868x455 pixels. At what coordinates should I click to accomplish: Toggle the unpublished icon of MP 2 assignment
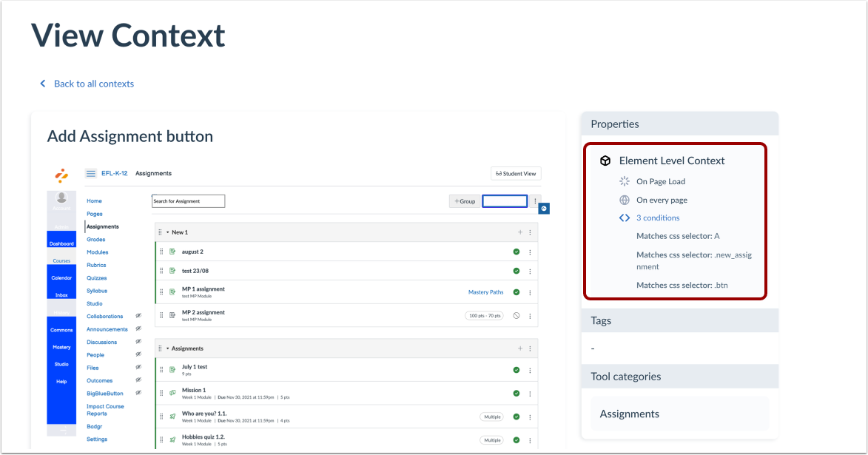pos(517,315)
